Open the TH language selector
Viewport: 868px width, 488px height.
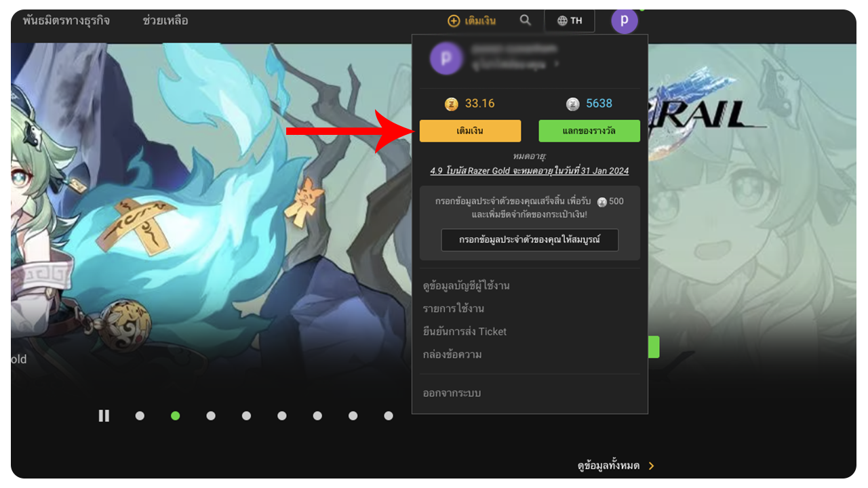click(570, 20)
